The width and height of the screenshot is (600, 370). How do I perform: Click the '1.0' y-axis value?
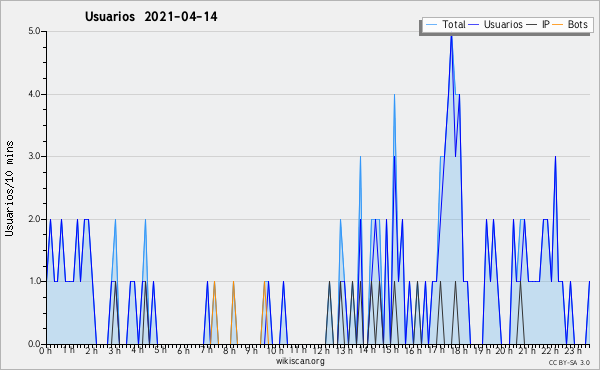click(34, 281)
